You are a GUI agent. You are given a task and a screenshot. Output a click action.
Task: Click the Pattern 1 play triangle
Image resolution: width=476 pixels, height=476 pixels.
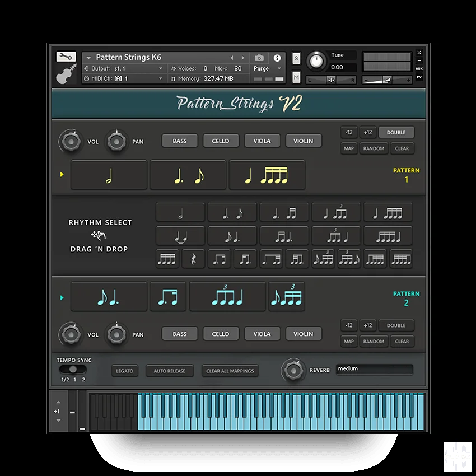tap(62, 174)
